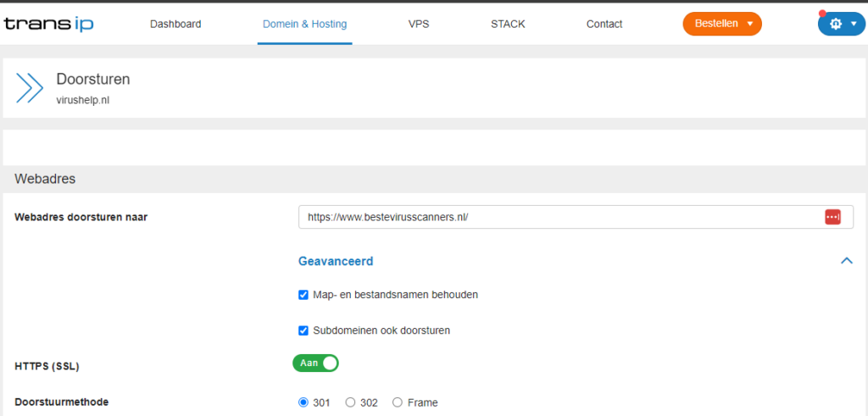This screenshot has width=868, height=416.
Task: Click the Contact link
Action: point(604,24)
